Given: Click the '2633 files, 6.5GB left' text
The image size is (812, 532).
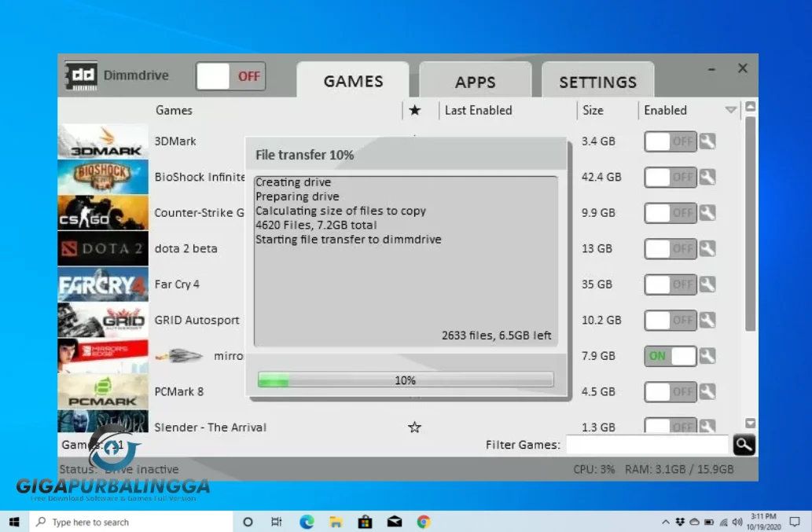Looking at the screenshot, I should click(x=496, y=336).
